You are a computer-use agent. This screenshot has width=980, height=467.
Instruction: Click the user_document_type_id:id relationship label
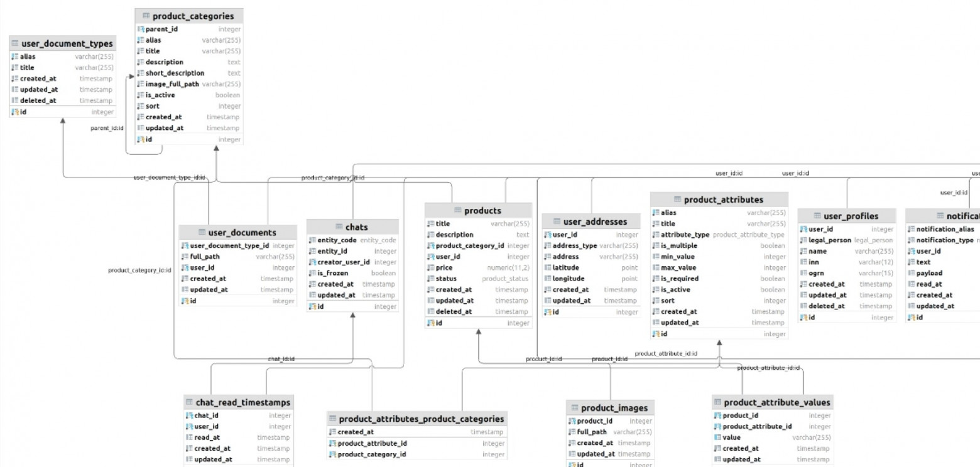point(170,178)
